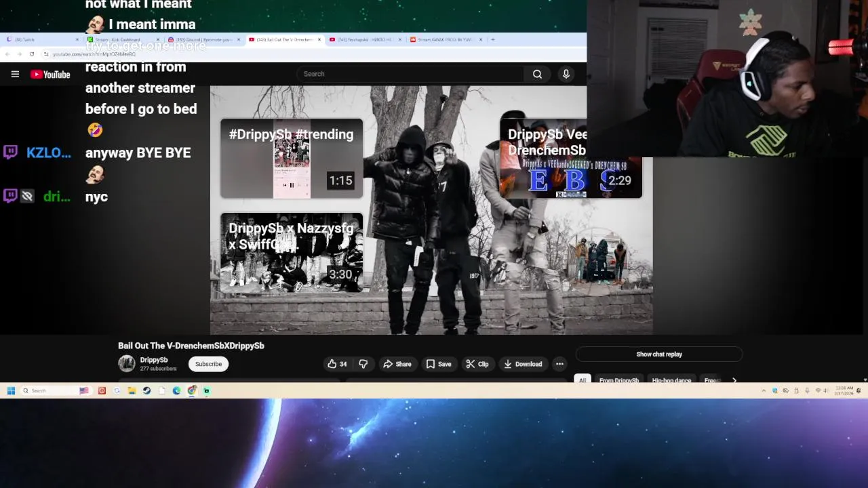Open the DrippySb channel name link

point(154,360)
